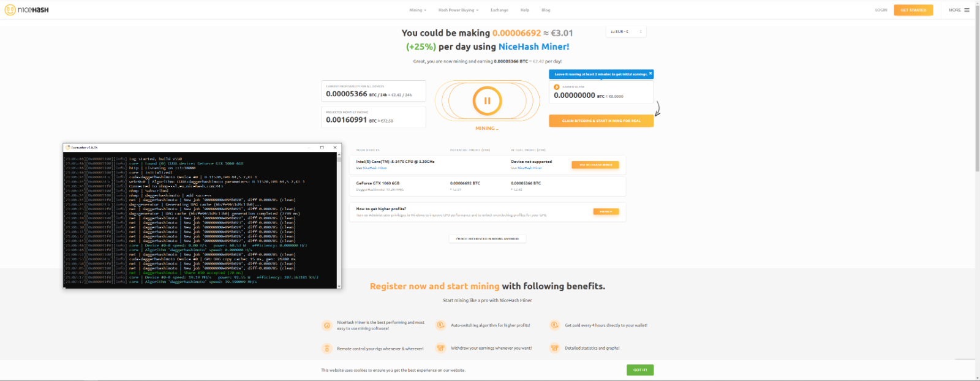This screenshot has width=980, height=381.
Task: Click the NiceHash Miner link under Intel CPU
Action: 374,168
